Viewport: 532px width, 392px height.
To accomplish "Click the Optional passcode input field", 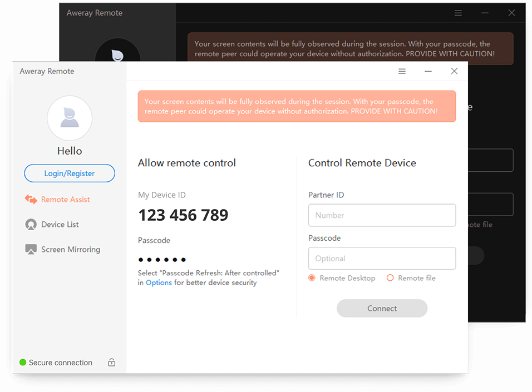I will coord(382,258).
